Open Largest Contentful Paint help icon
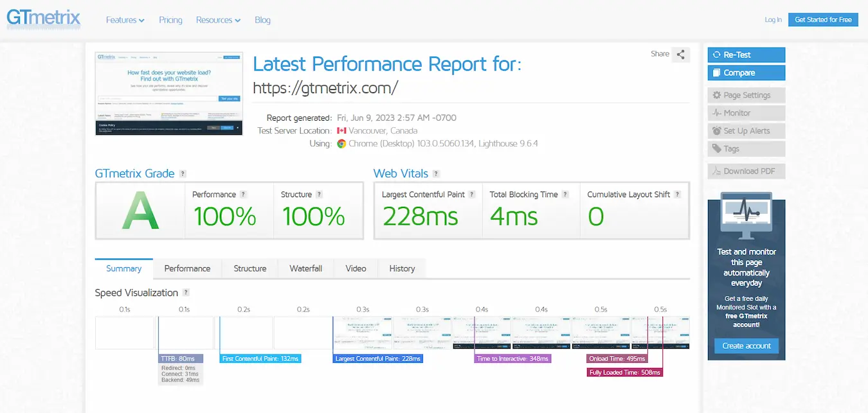Viewport: 868px width, 413px height. [x=472, y=195]
